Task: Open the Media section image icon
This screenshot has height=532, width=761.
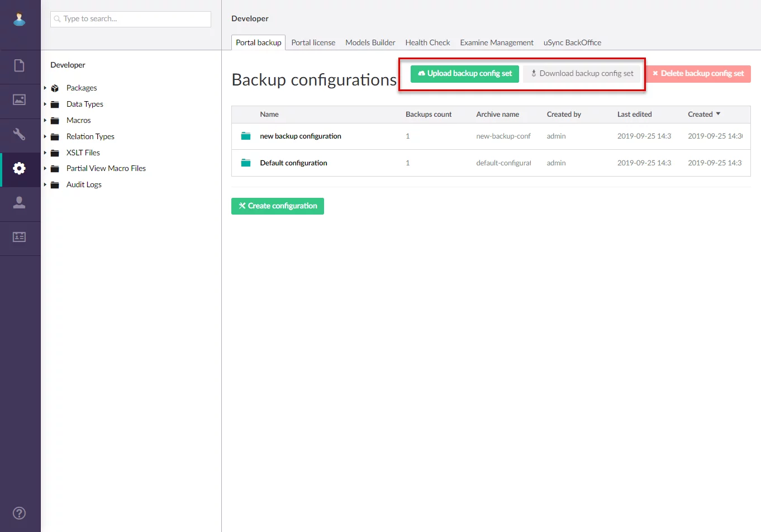Action: click(x=20, y=100)
